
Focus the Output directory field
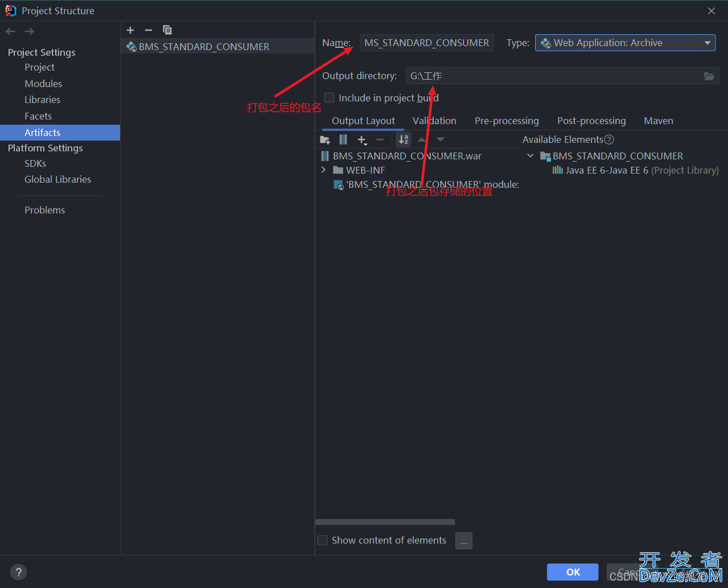pyautogui.click(x=553, y=76)
